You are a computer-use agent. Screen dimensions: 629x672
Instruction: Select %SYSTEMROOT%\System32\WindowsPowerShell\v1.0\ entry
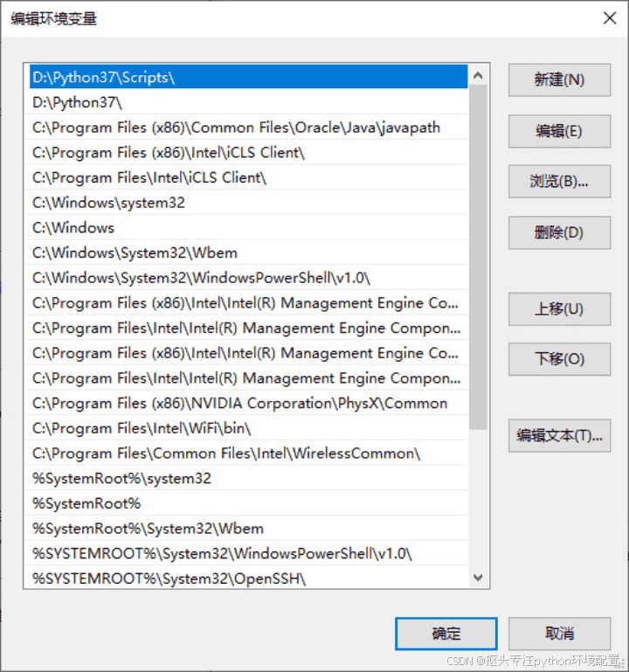248,554
